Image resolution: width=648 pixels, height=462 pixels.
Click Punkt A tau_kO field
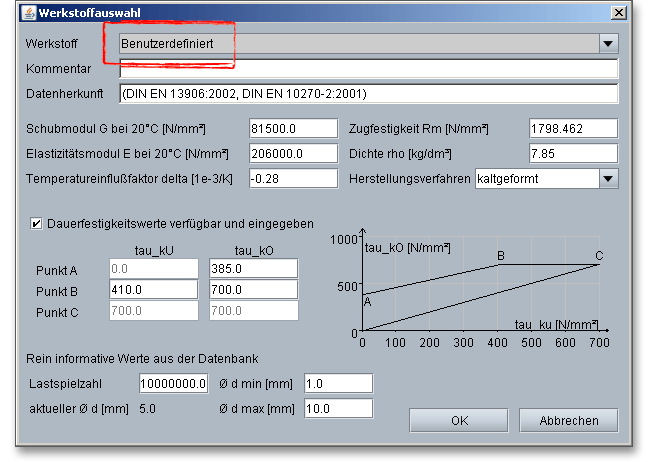[254, 269]
